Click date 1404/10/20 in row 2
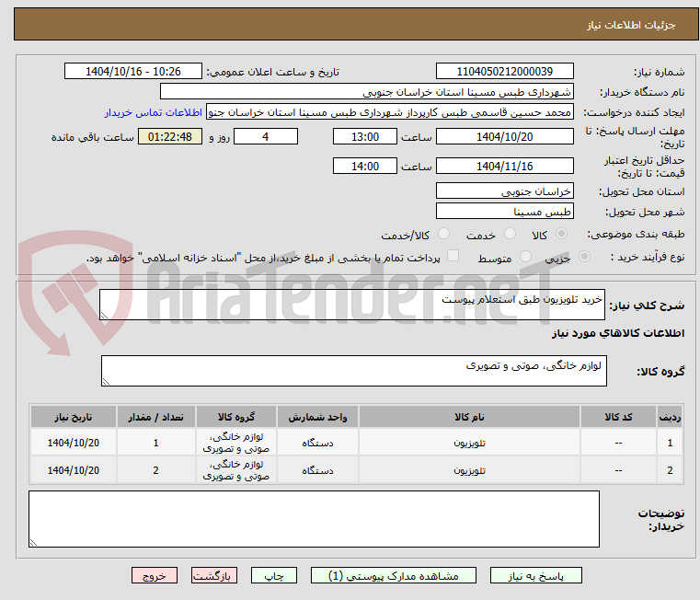This screenshot has width=700, height=600. point(74,470)
